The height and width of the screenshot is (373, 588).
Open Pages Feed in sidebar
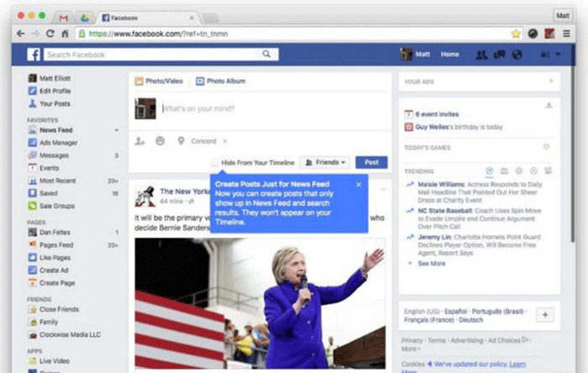pyautogui.click(x=56, y=244)
